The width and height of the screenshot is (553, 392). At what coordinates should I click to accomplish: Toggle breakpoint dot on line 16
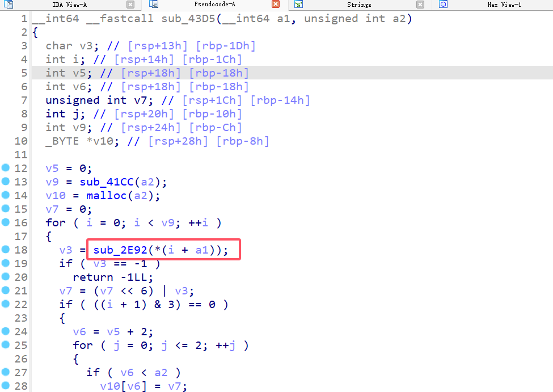[x=6, y=222]
